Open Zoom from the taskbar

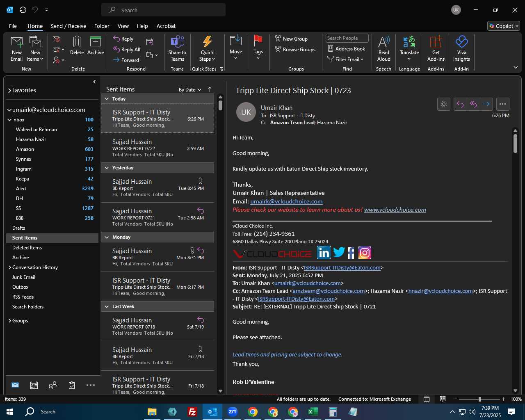click(x=233, y=412)
